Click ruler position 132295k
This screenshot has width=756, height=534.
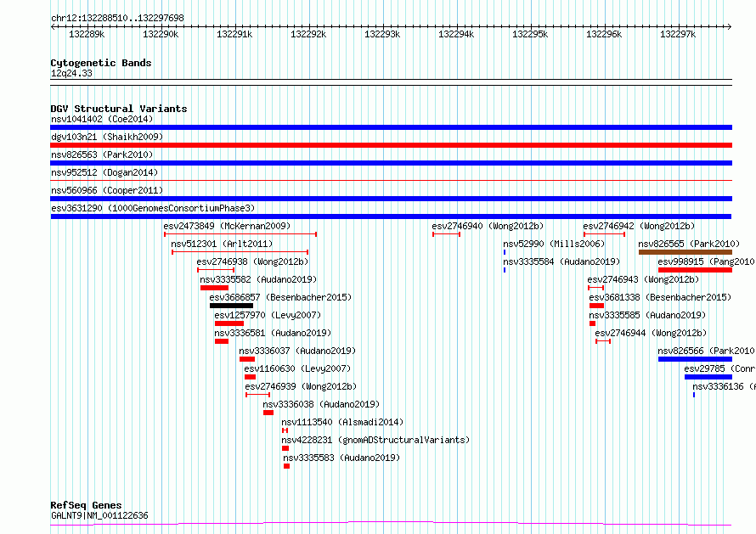(530, 35)
